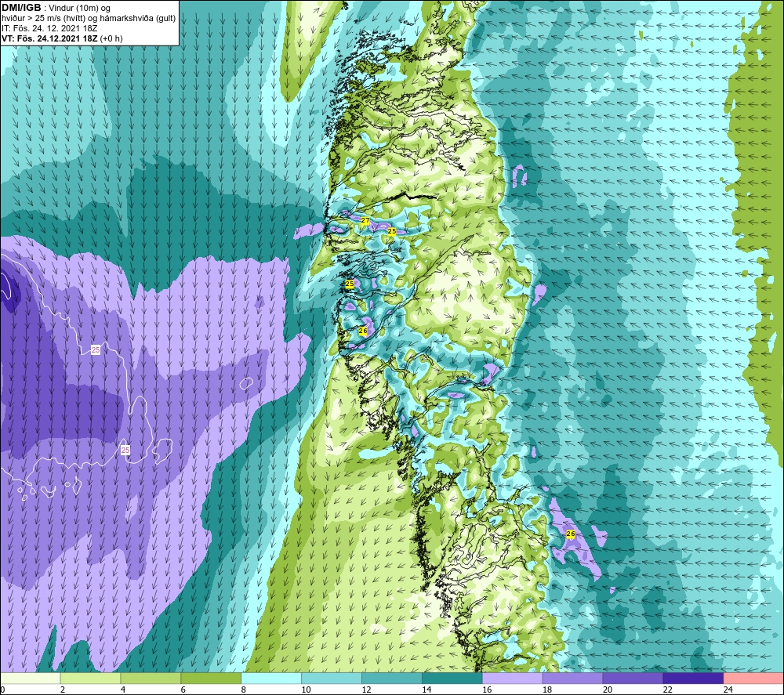Image resolution: width=784 pixels, height=695 pixels.
Task: Select the pink above-24 m/s color swatch
Action: click(x=753, y=678)
